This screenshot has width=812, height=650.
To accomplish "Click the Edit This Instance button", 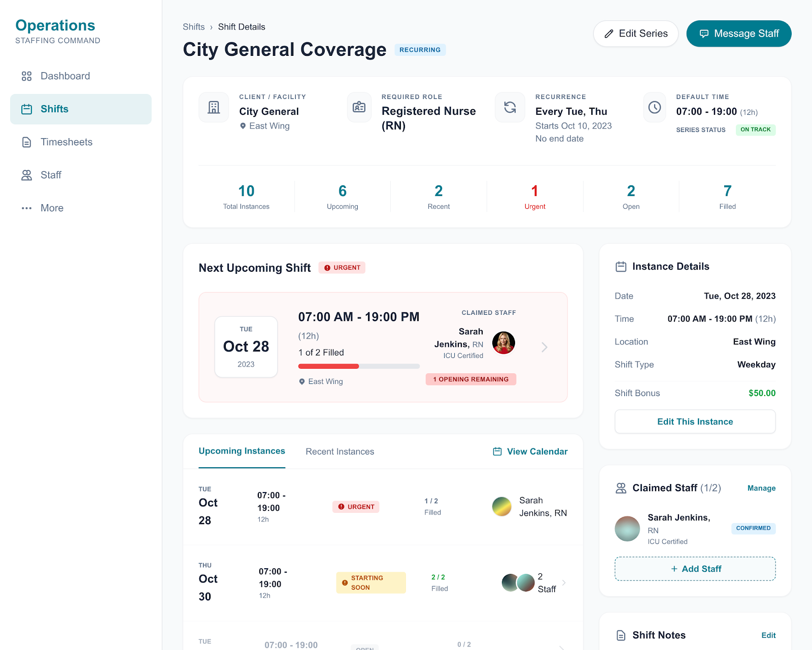I will (695, 421).
